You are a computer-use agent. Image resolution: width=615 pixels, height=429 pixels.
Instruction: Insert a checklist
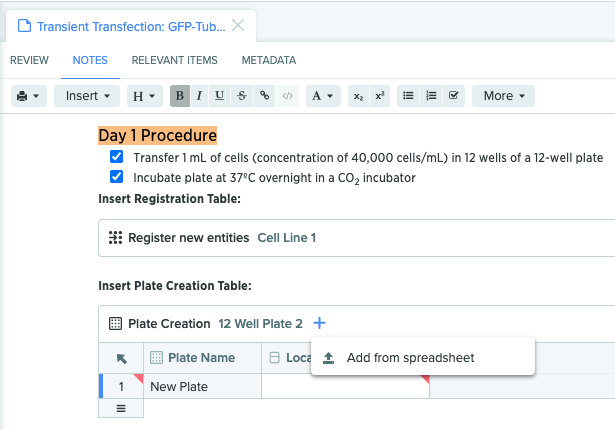pyautogui.click(x=455, y=96)
